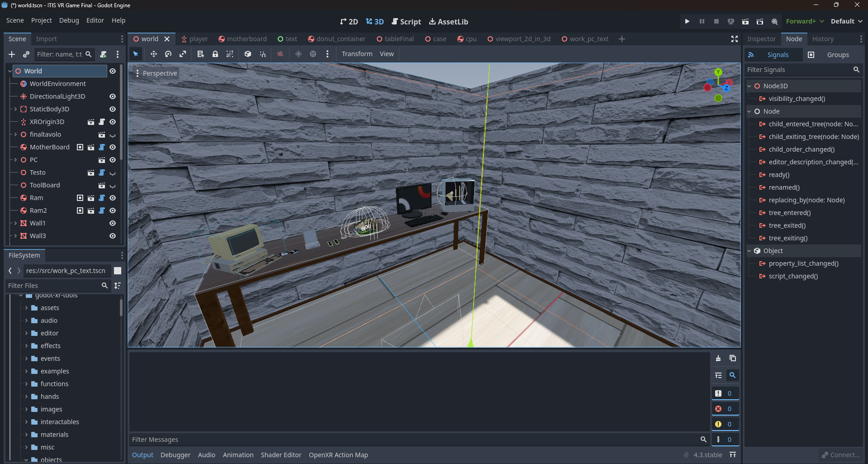Run the project with play button

[687, 21]
